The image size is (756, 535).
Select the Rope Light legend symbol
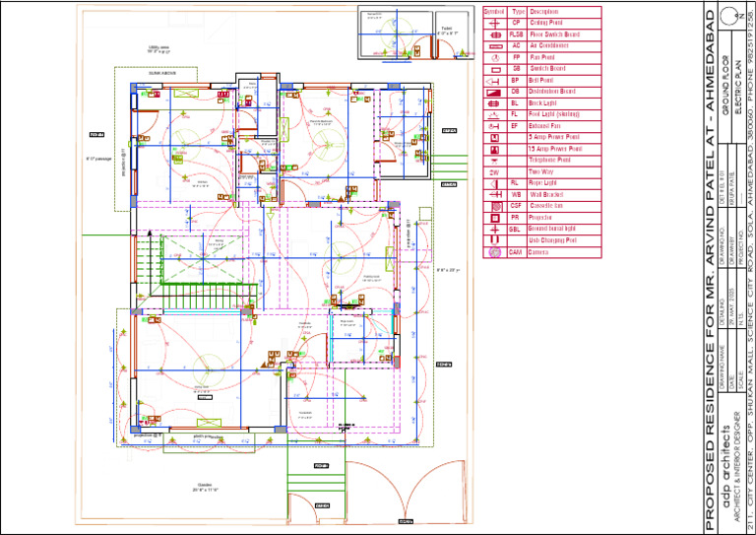click(495, 184)
